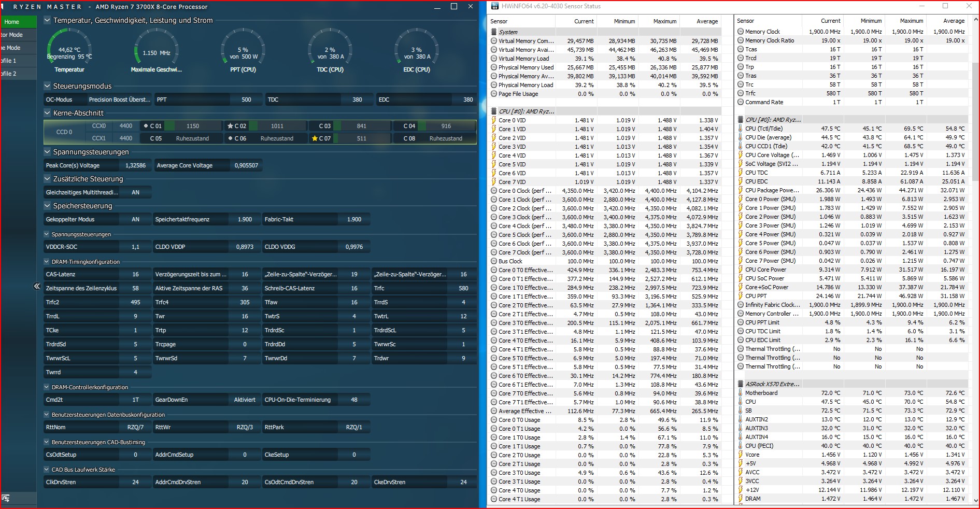Image resolution: width=980 pixels, height=509 pixels.
Task: Click the CAS-Latenz value field
Action: 135,274
